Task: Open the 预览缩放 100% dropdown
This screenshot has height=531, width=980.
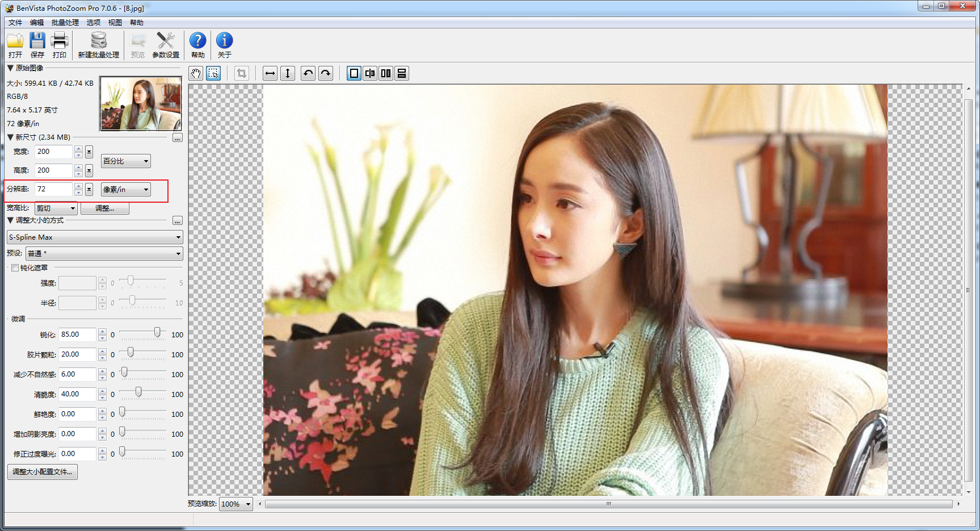Action: 236,504
